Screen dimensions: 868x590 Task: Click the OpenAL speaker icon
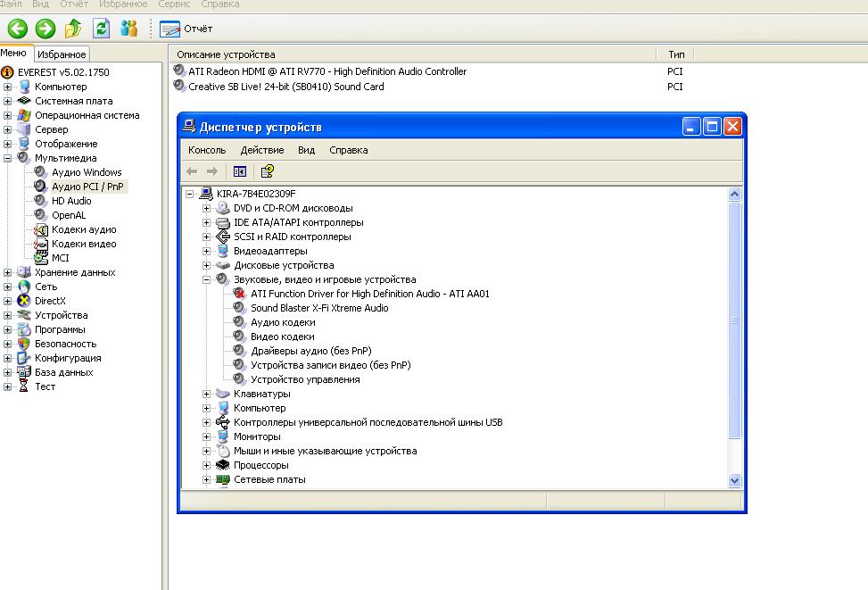40,215
